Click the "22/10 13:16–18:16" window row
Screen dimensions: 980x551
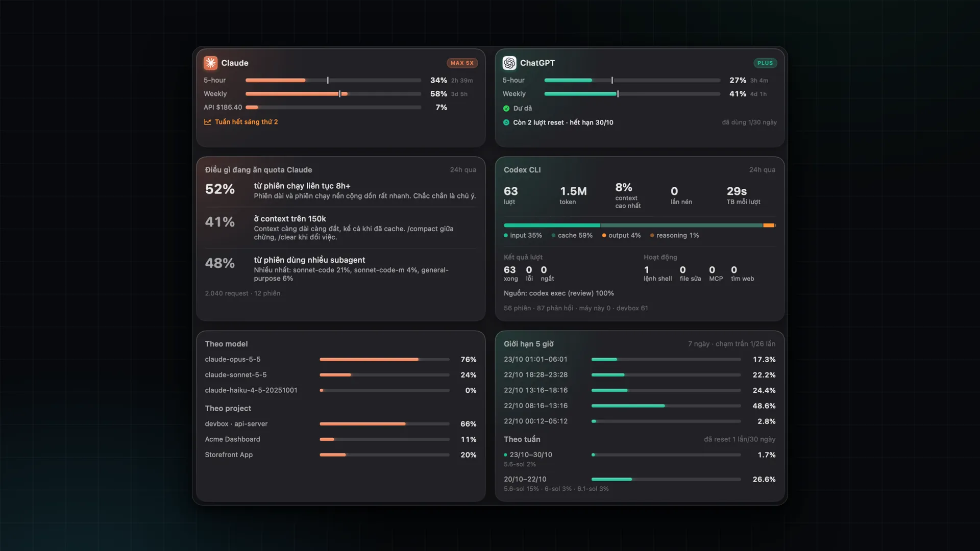click(640, 390)
